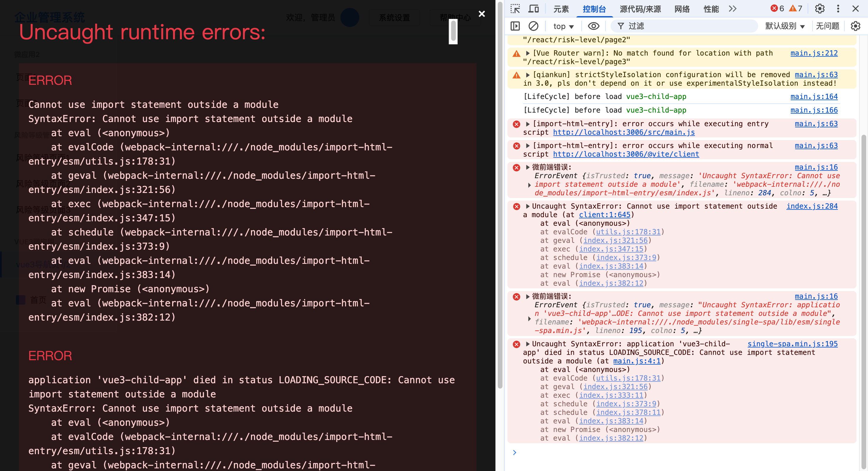Viewport: 868px width, 471px height.
Task: Toggle the live expression eye icon
Action: (593, 26)
